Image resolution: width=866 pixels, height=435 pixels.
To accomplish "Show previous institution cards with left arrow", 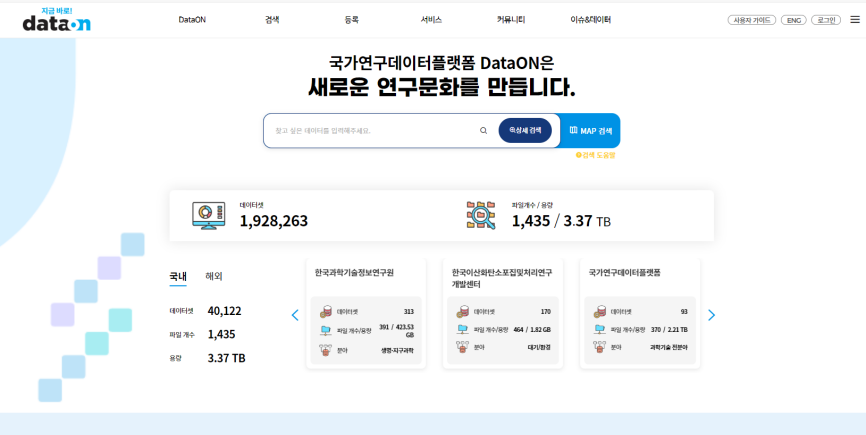I will point(295,315).
